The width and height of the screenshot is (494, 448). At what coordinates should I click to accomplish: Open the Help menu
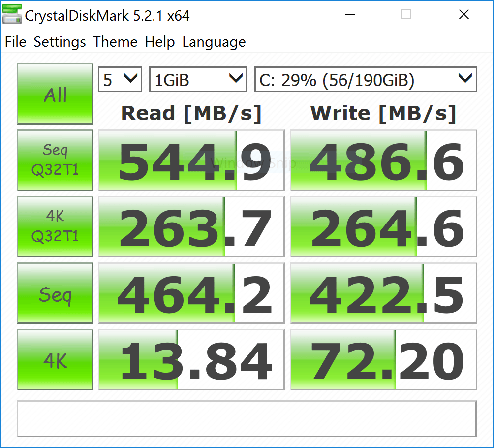click(x=160, y=42)
